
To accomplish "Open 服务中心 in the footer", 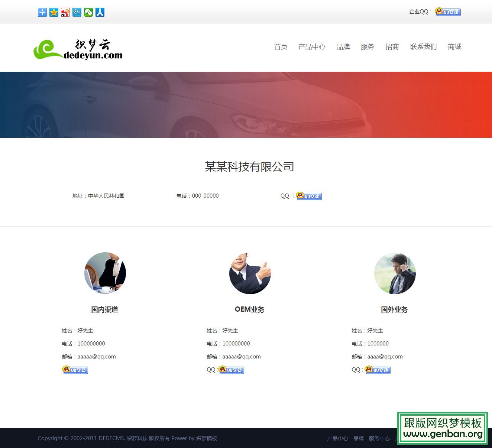I will pyautogui.click(x=379, y=438).
